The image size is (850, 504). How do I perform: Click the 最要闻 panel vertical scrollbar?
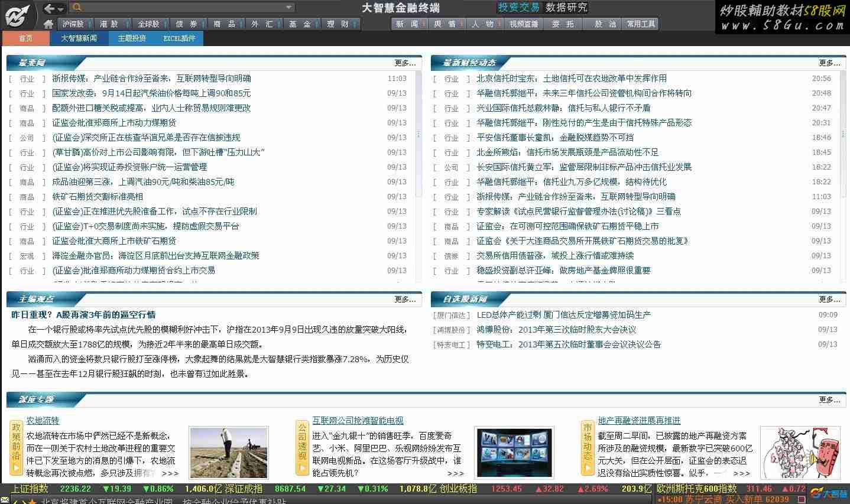click(x=418, y=135)
